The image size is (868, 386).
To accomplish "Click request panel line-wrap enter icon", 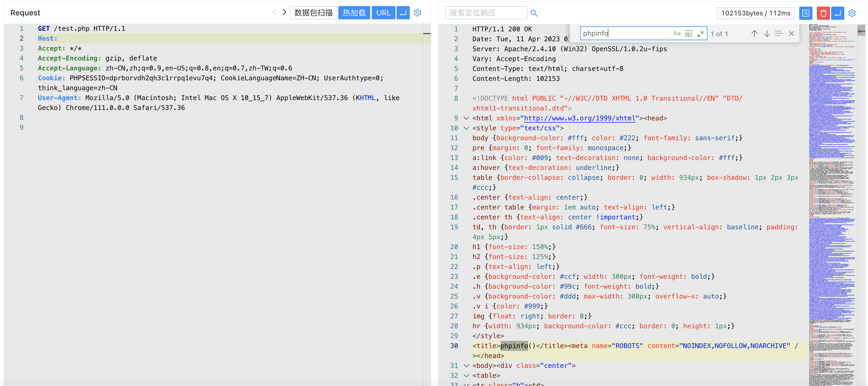I will point(403,13).
